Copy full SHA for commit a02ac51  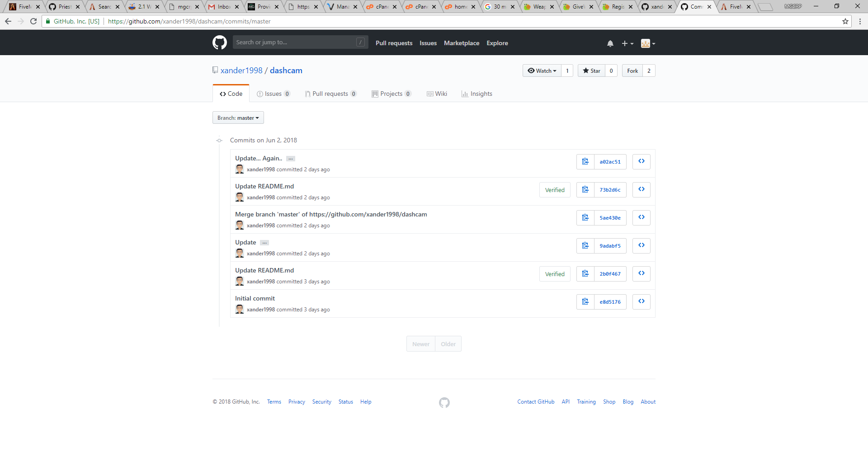click(585, 162)
